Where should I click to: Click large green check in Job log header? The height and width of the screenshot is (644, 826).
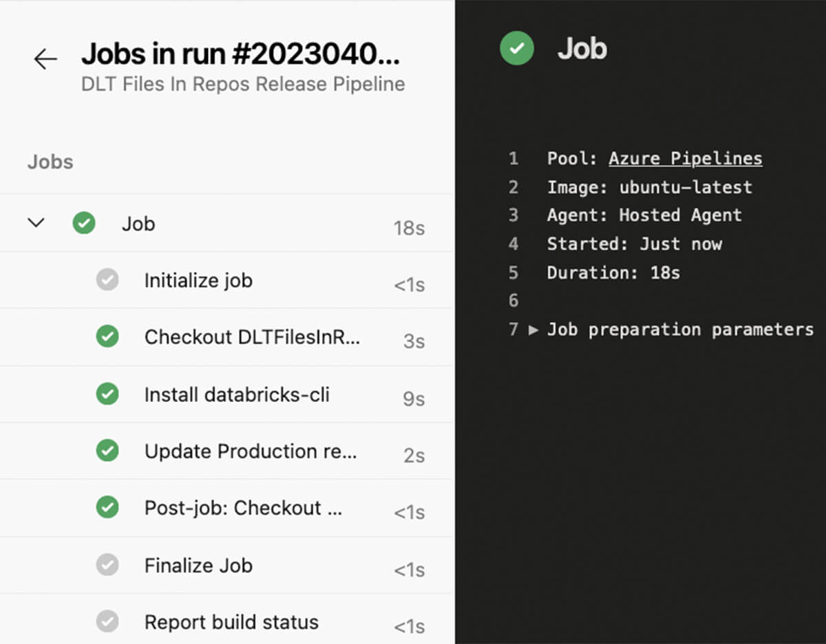pos(517,49)
